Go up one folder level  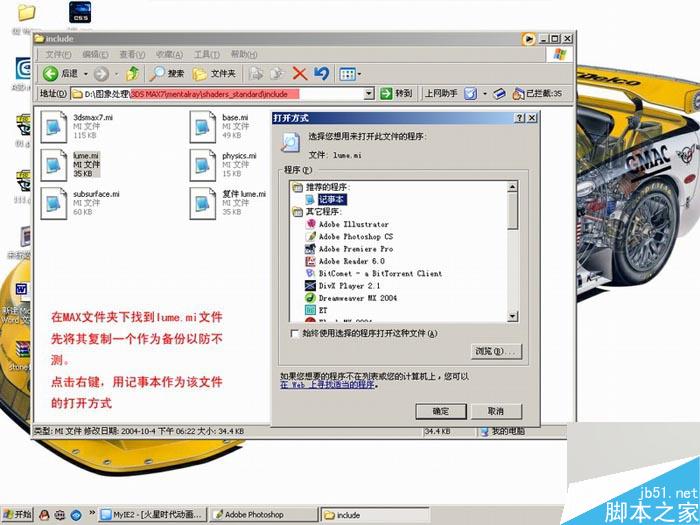tap(133, 74)
